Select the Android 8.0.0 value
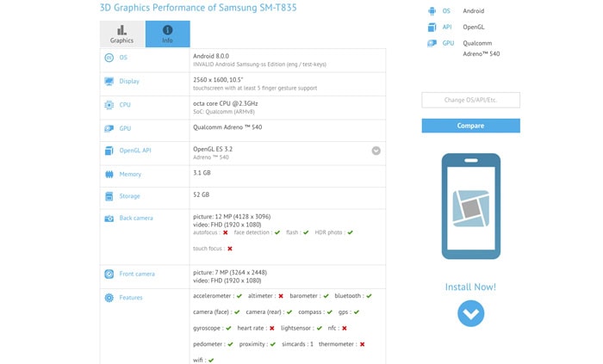The height and width of the screenshot is (364, 603). click(211, 56)
